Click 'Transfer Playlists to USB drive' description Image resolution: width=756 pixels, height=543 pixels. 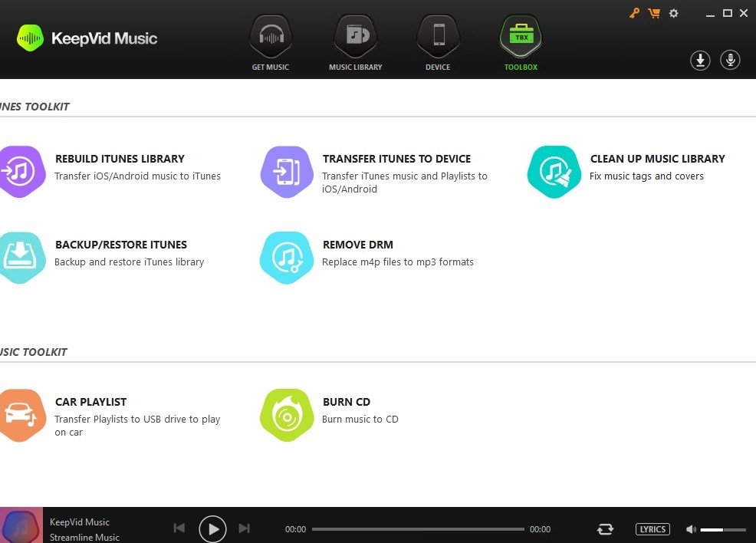click(x=137, y=426)
